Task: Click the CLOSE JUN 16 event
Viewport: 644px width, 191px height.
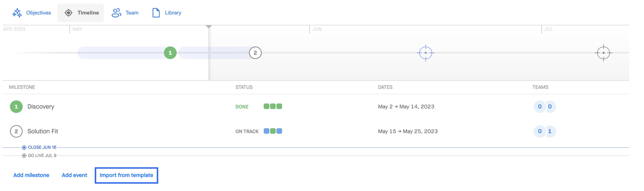Action: coord(42,147)
